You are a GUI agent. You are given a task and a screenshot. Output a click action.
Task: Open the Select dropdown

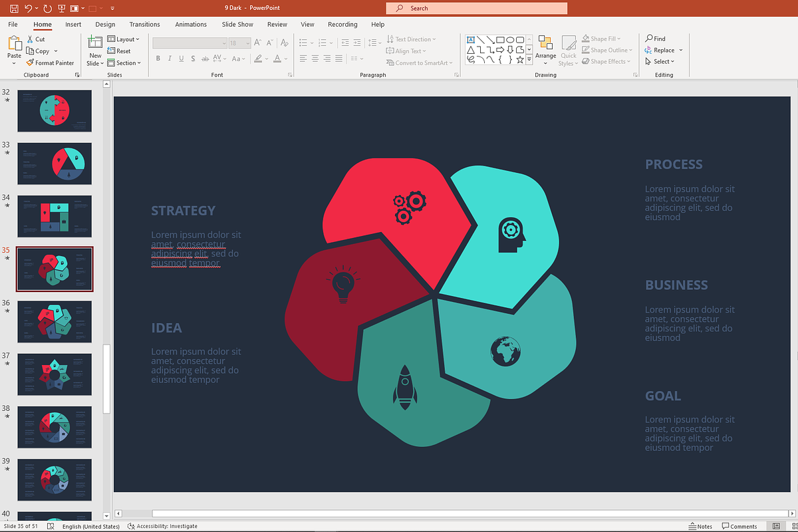coord(660,62)
